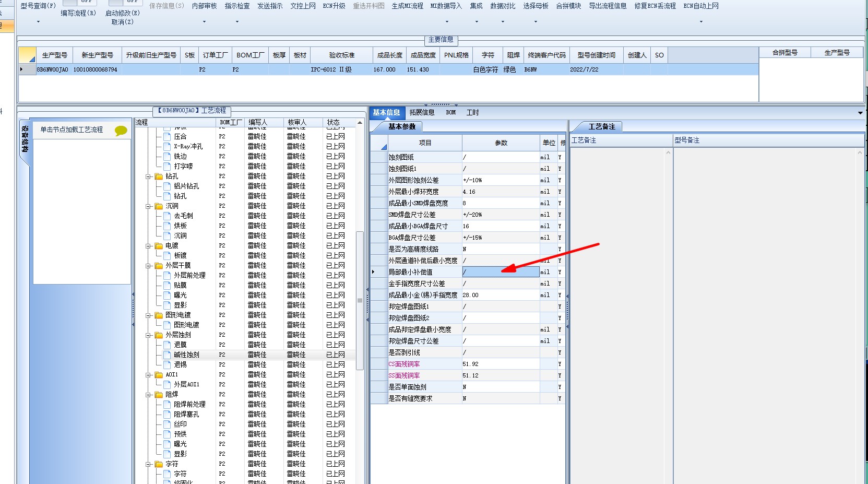
Task: Collapse the 外层干膜 tree node
Action: [x=149, y=266]
